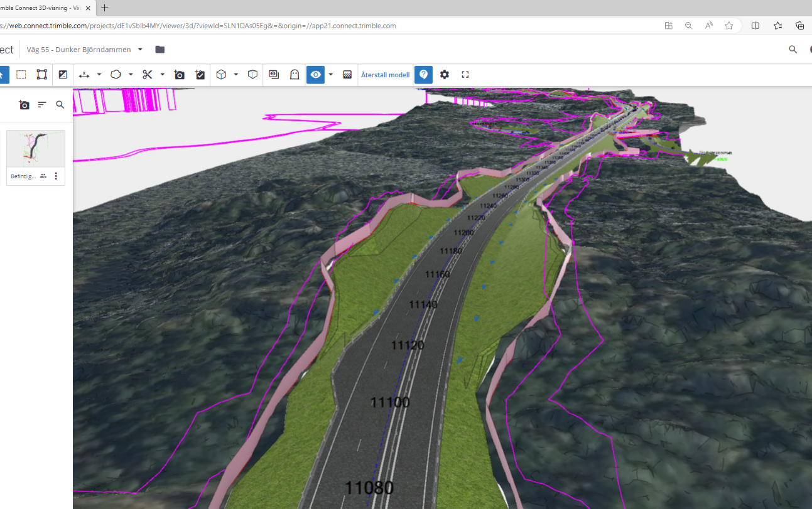Toggle the grid display icon
Screen dimensions: 812x509
(x=347, y=74)
